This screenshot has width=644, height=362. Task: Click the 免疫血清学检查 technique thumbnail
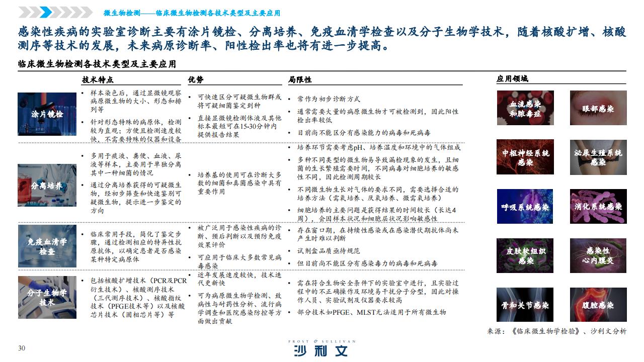coord(47,246)
